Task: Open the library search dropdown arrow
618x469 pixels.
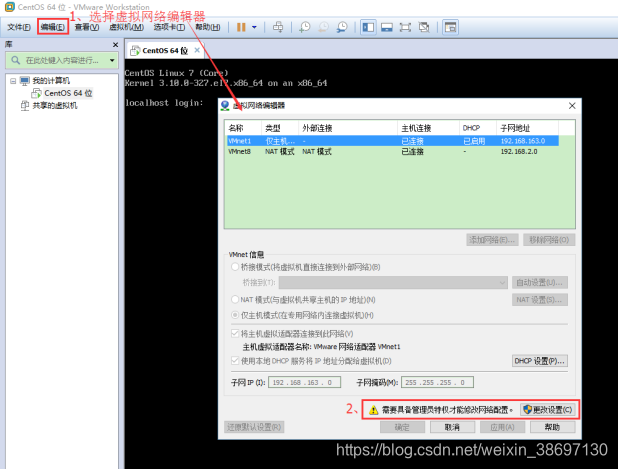Action: click(112, 60)
